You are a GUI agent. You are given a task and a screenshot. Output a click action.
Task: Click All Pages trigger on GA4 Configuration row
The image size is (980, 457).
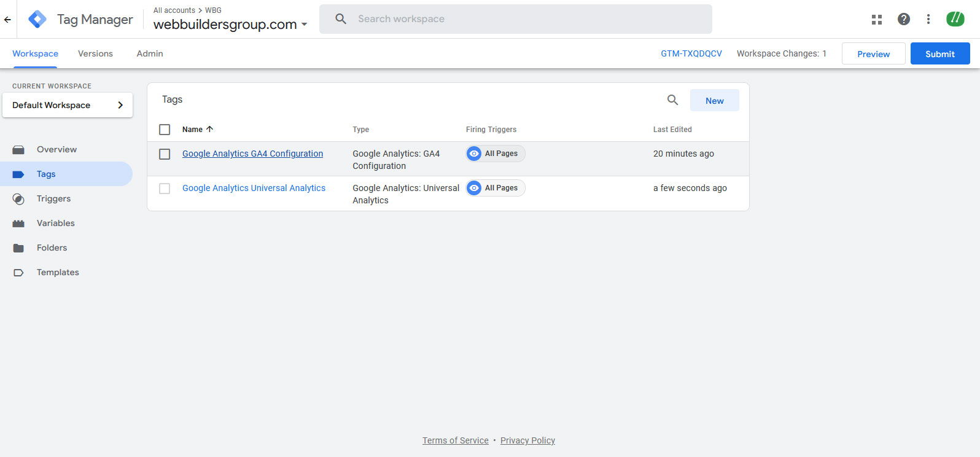click(x=496, y=154)
